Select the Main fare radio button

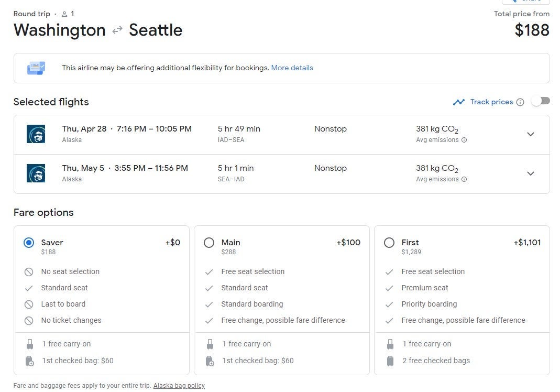pos(209,243)
